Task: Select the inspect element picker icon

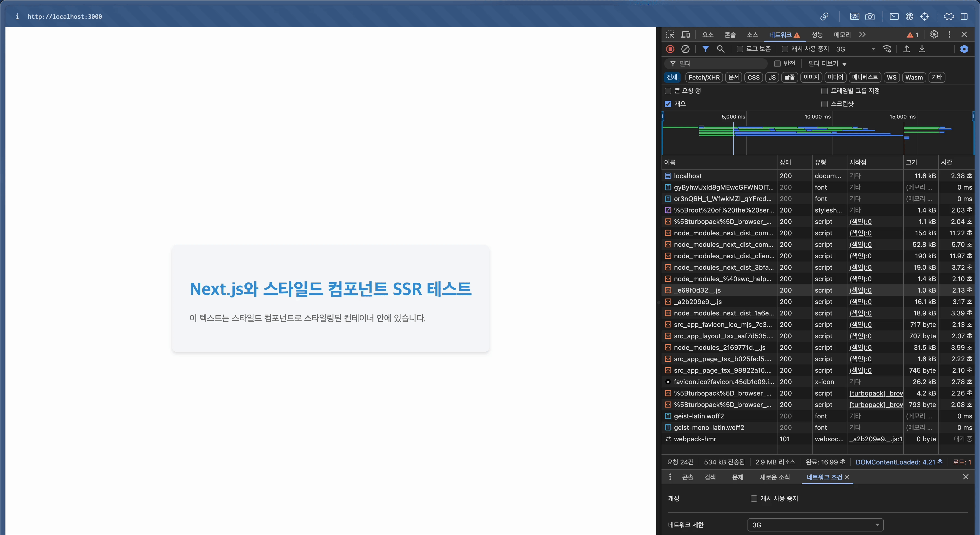Action: click(670, 35)
